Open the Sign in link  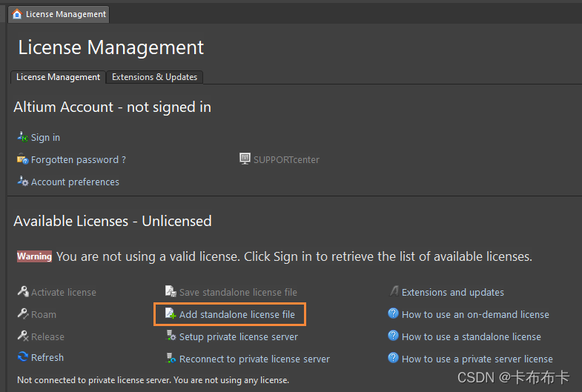[45, 138]
